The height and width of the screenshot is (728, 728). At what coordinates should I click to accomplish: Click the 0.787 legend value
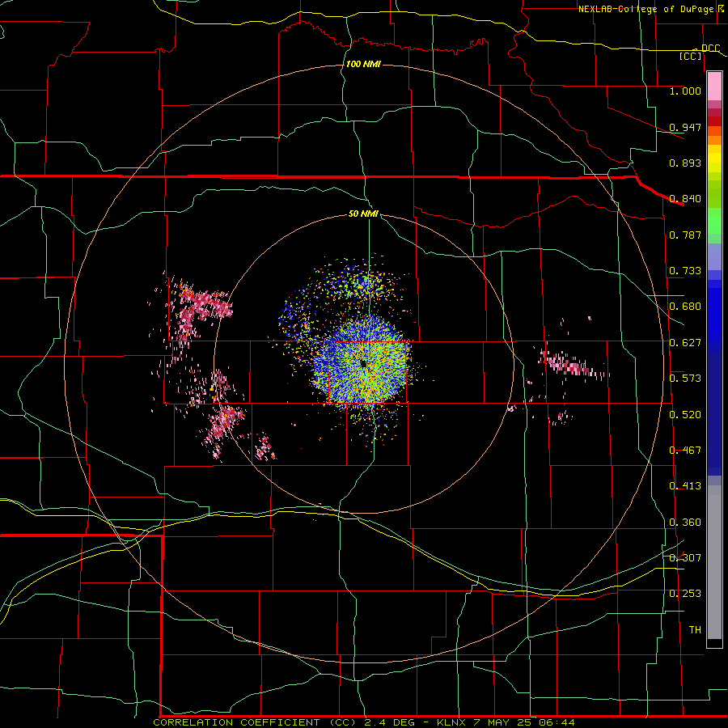pyautogui.click(x=685, y=235)
